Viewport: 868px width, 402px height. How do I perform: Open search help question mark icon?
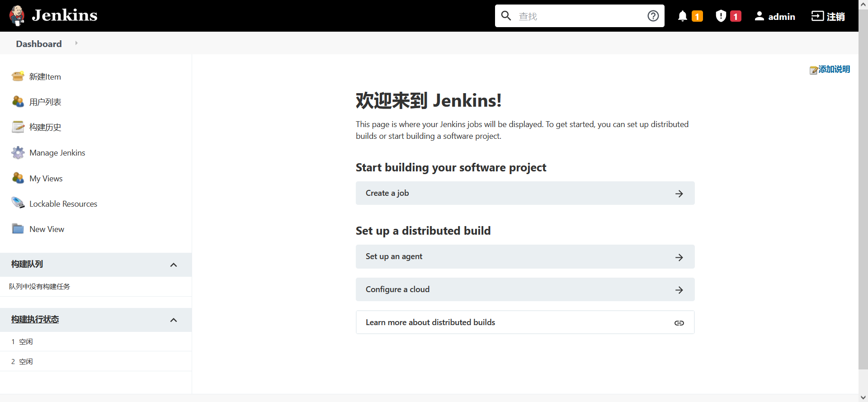(653, 16)
